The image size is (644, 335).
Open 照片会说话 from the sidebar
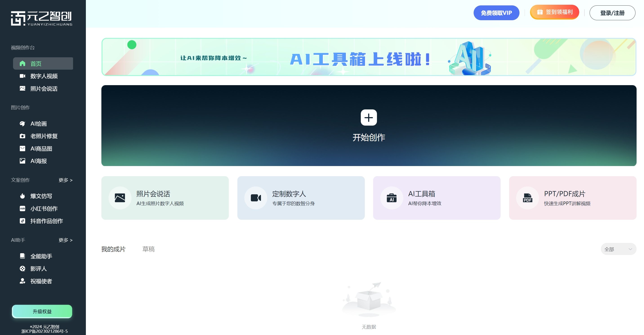pyautogui.click(x=44, y=89)
